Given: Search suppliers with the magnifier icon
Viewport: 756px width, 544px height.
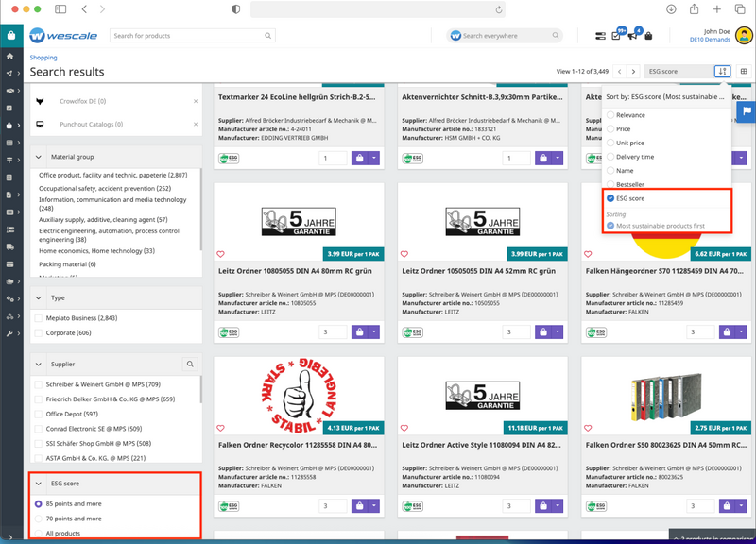Looking at the screenshot, I should 190,365.
